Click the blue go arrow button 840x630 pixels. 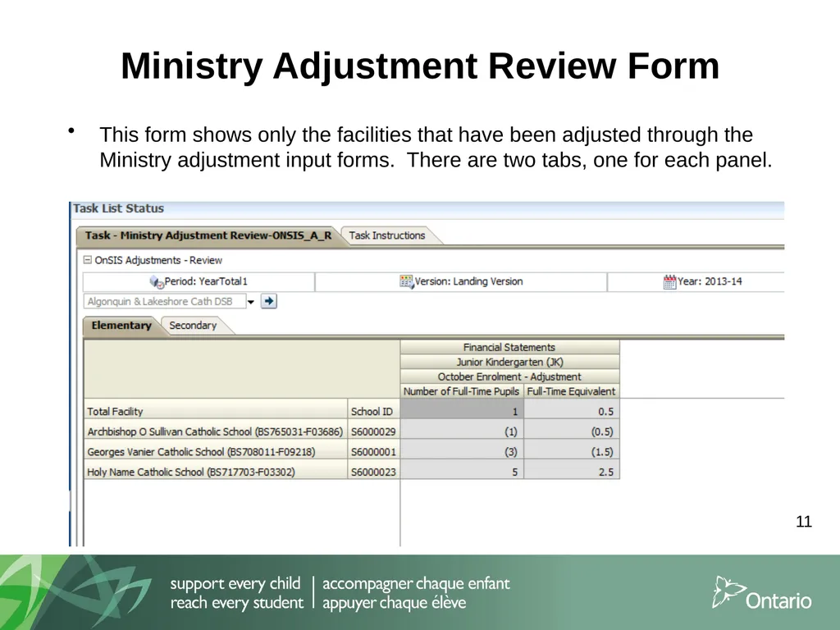[x=269, y=301]
